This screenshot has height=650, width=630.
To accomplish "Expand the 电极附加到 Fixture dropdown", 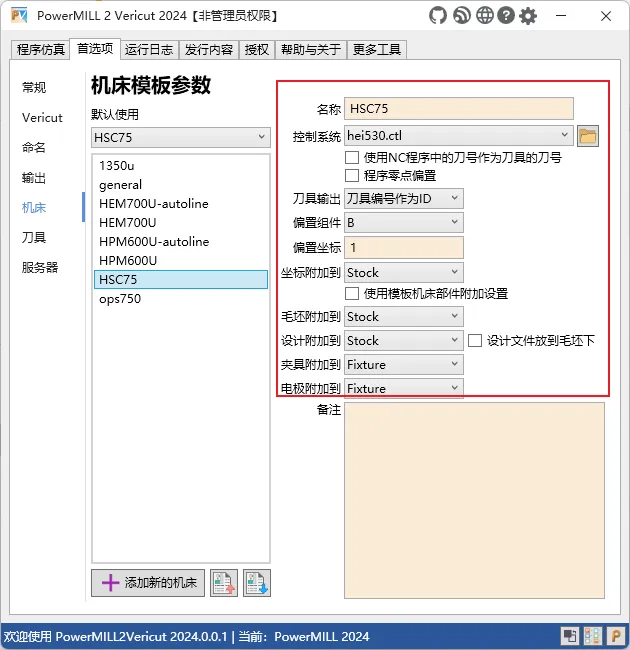I will click(x=404, y=388).
